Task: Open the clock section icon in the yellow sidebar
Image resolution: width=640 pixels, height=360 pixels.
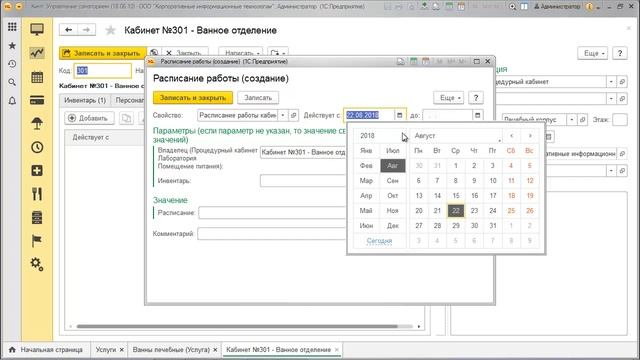Action: click(x=37, y=147)
